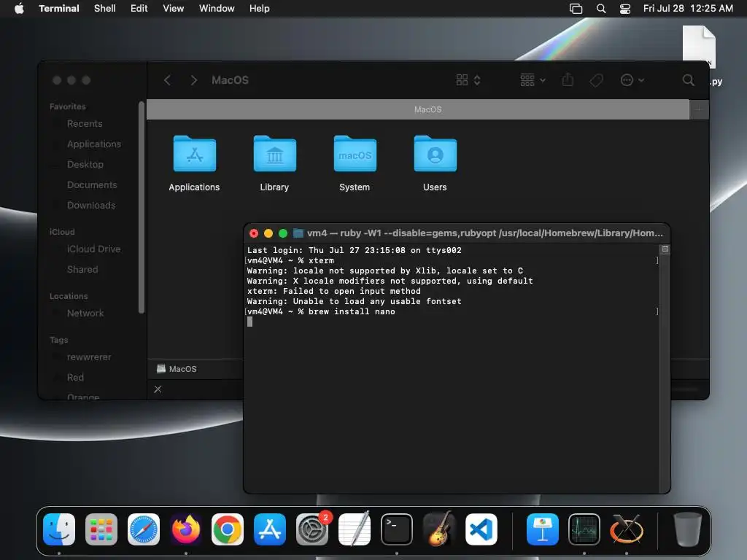Open the Finder Action ellipsis menu
The width and height of the screenshot is (747, 560).
click(632, 80)
